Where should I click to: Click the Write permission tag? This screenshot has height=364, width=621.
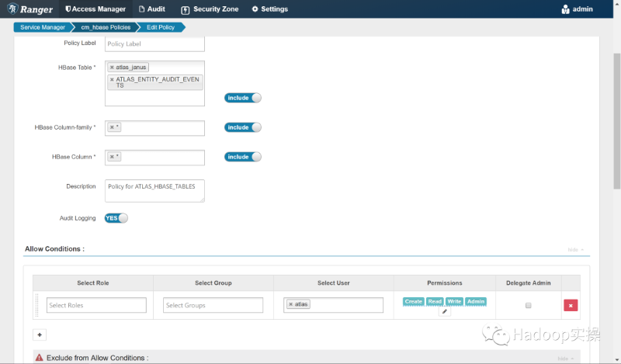pos(454,301)
